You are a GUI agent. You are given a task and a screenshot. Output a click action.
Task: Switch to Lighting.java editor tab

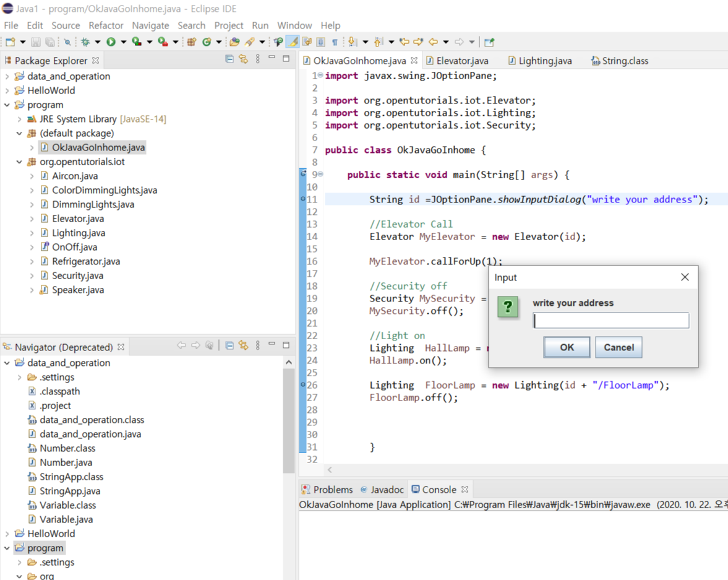coord(541,61)
